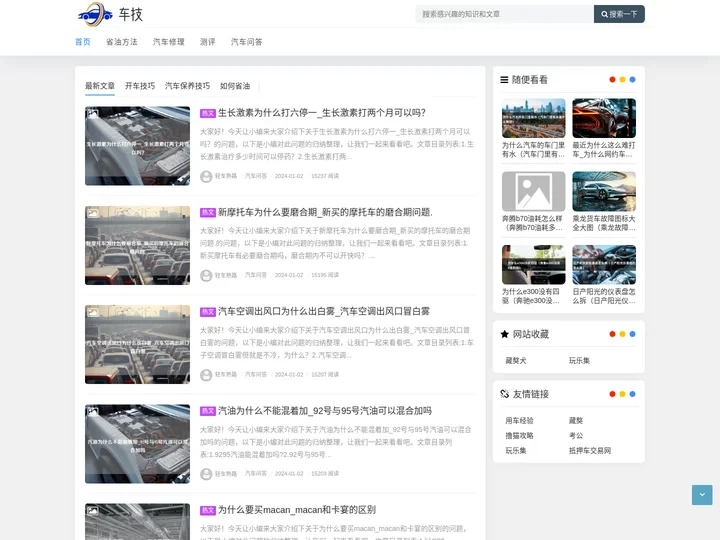
Task: Click 玩乐集 link in 友情链接
Action: (x=516, y=451)
